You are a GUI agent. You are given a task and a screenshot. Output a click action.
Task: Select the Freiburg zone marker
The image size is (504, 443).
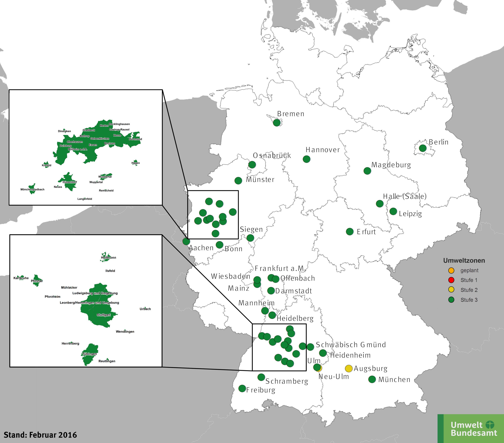242,389
